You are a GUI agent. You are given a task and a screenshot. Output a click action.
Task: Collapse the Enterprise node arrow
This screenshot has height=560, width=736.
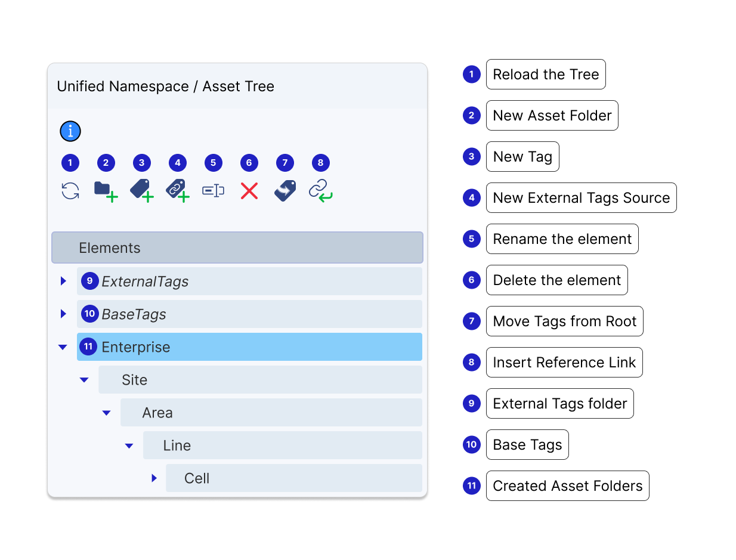click(63, 347)
